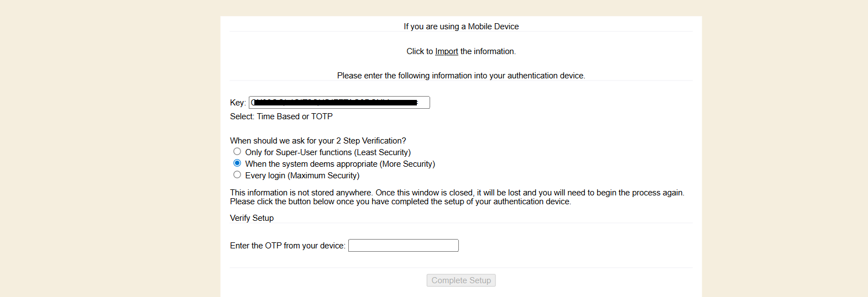Open the Import link
This screenshot has width=868, height=297.
click(446, 51)
